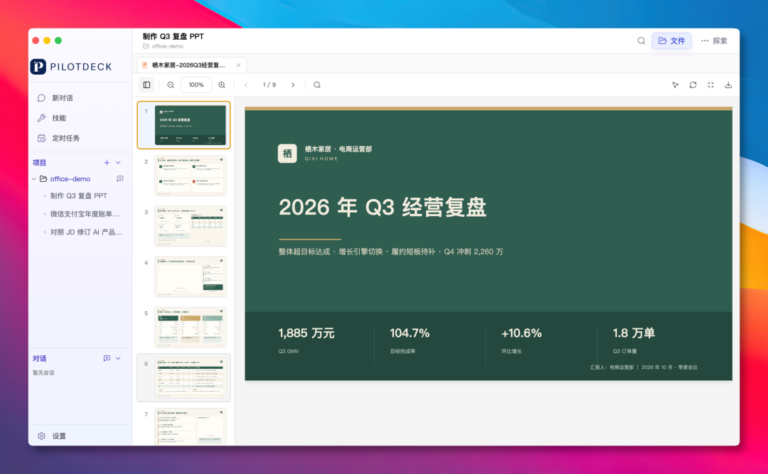Screen dimensions: 768x474
Task: Select slide 1 thumbnail
Action: (x=191, y=125)
